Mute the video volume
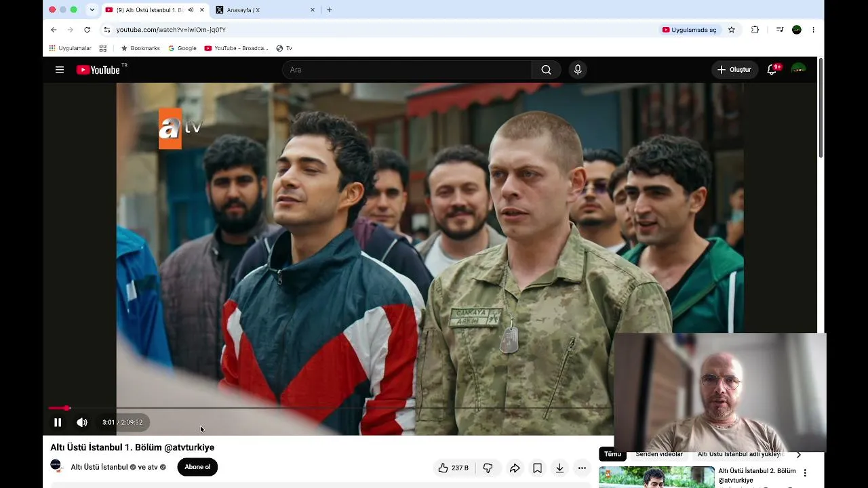Viewport: 868px width, 488px height. click(82, 422)
